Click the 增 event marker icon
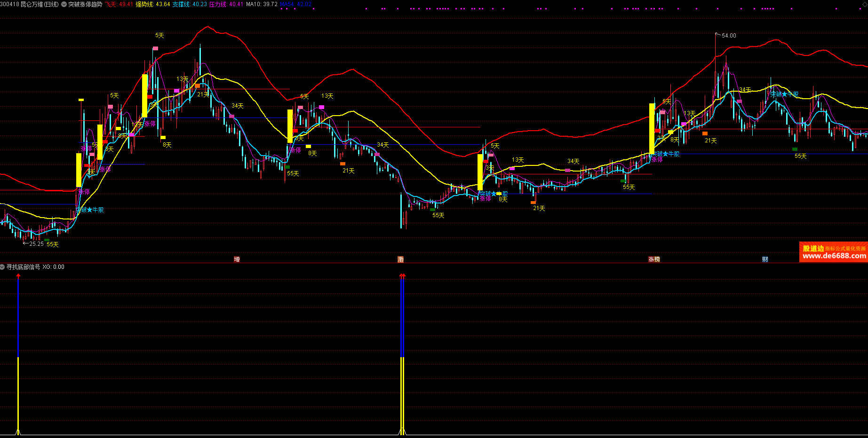This screenshot has height=438, width=868. tap(237, 259)
